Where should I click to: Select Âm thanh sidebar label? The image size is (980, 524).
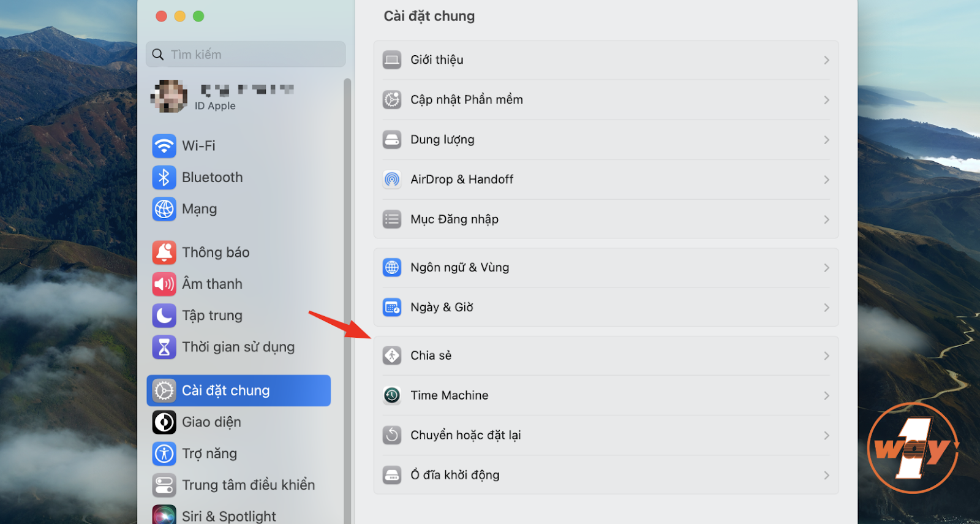click(x=212, y=284)
